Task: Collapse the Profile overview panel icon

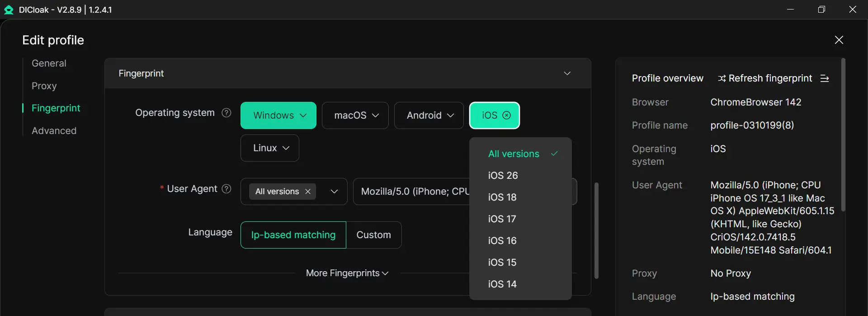Action: tap(825, 79)
